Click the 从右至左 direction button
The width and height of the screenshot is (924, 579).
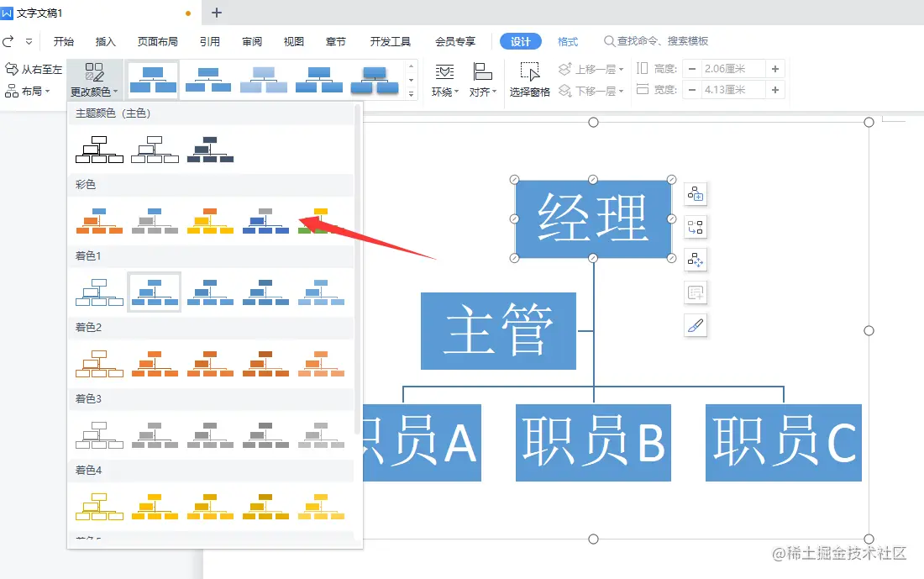pos(34,69)
